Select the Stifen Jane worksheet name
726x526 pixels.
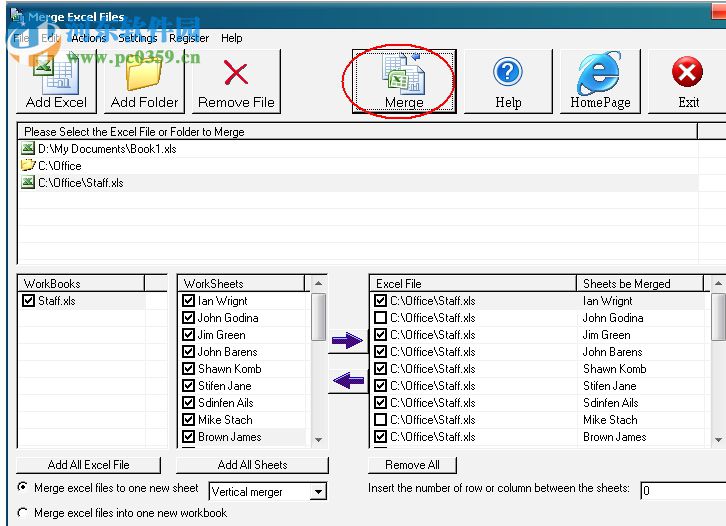[x=225, y=386]
